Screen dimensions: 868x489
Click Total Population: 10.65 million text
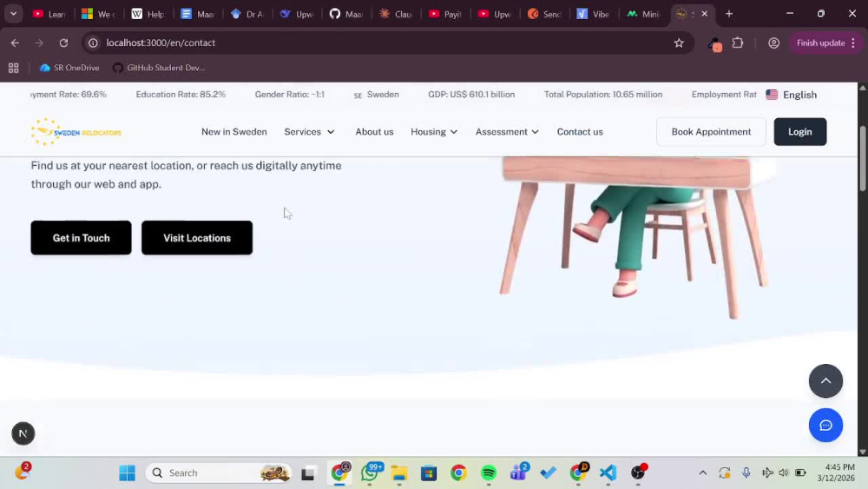[x=603, y=95]
